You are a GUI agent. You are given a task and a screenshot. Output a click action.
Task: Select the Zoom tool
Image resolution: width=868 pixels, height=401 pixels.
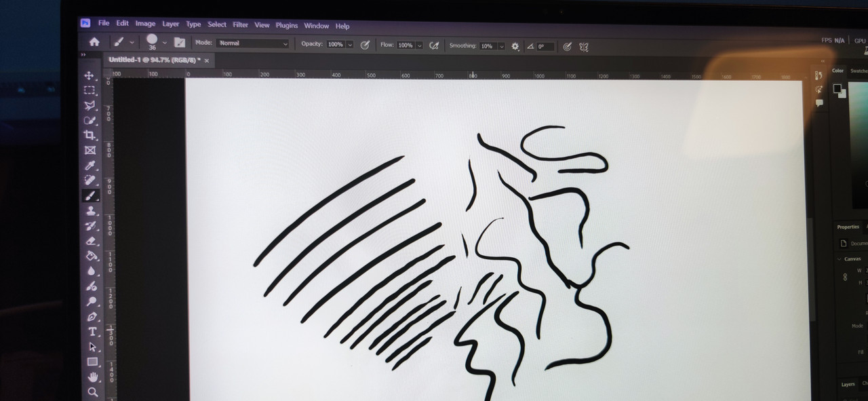(93, 392)
